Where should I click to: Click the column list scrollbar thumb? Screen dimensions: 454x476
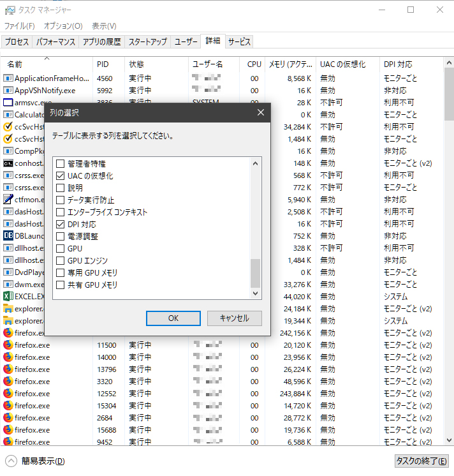coord(255,273)
